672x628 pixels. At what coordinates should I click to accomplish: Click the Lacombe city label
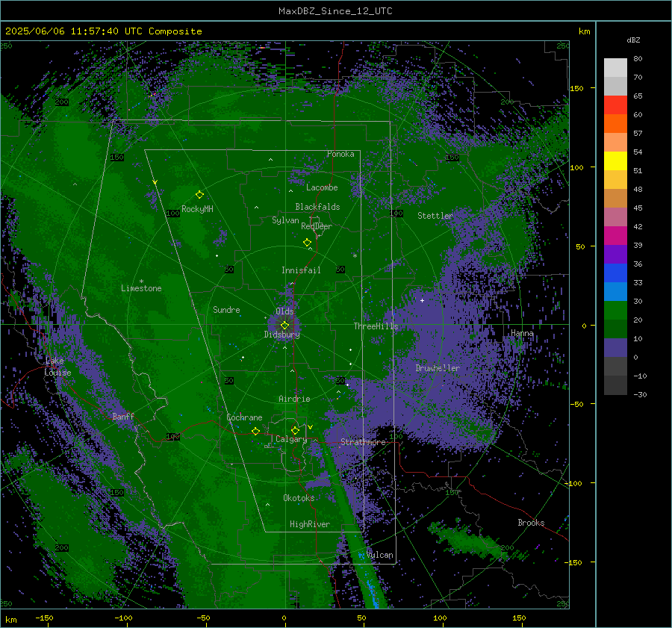point(322,187)
